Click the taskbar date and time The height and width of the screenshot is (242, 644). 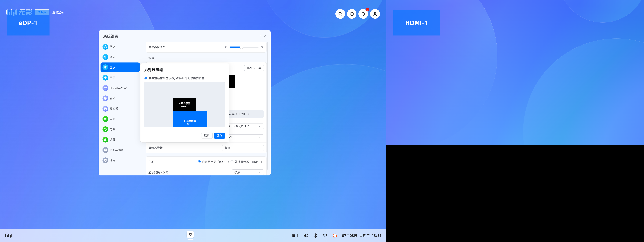361,236
